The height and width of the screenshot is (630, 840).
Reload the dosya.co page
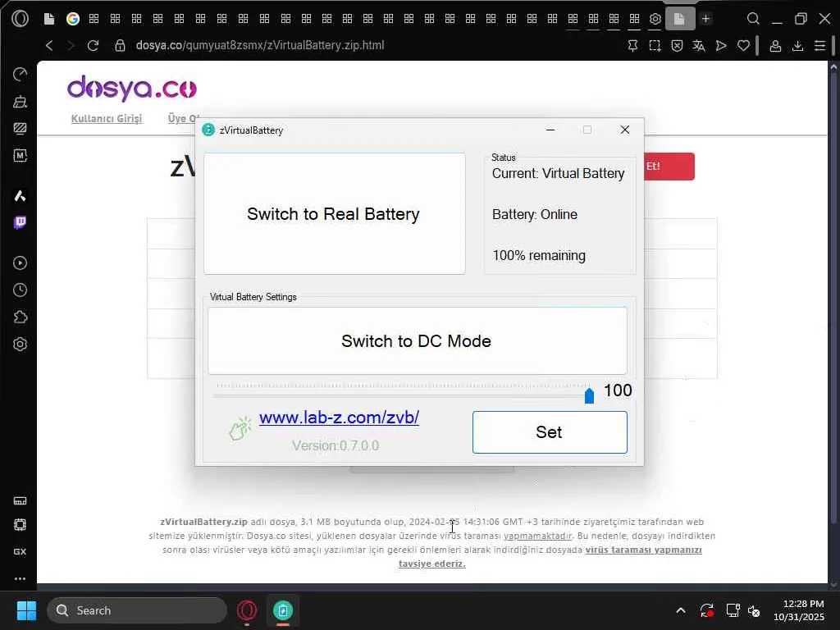[93, 46]
